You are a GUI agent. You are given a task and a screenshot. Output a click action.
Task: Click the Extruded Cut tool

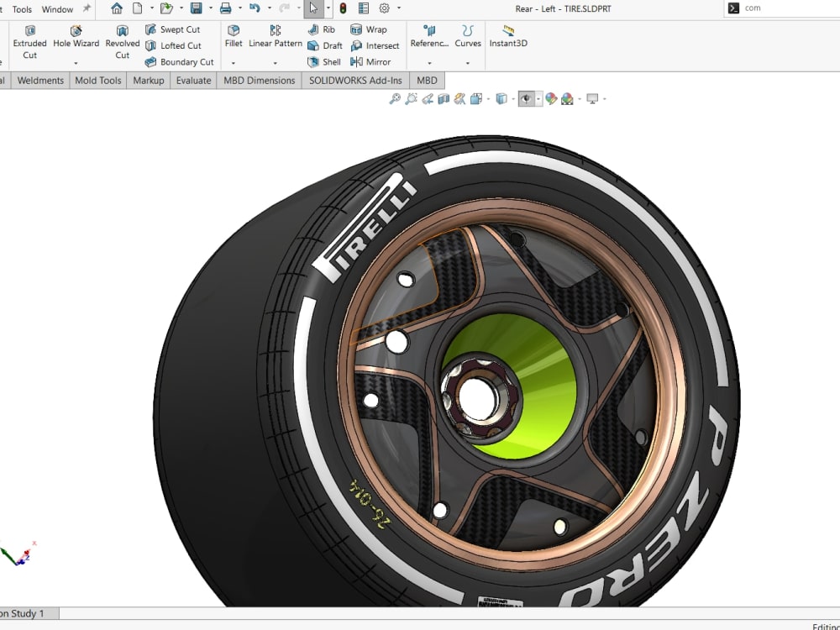[x=29, y=42]
